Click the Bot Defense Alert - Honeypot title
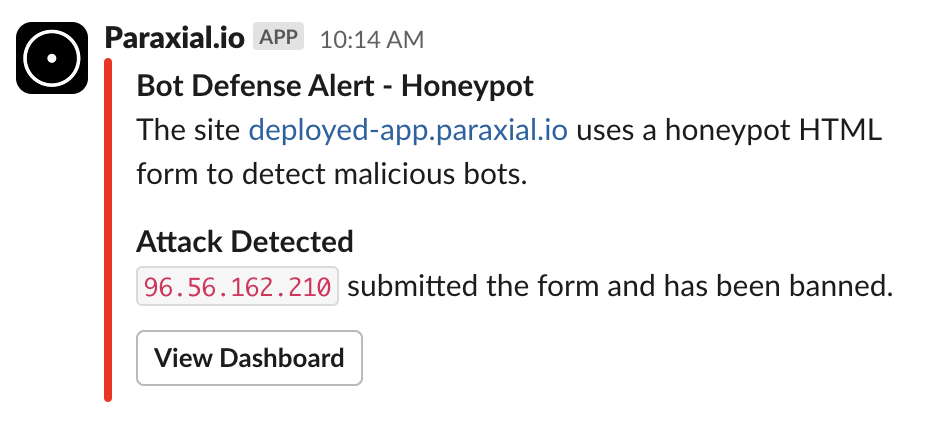This screenshot has height=426, width=936. 335,86
